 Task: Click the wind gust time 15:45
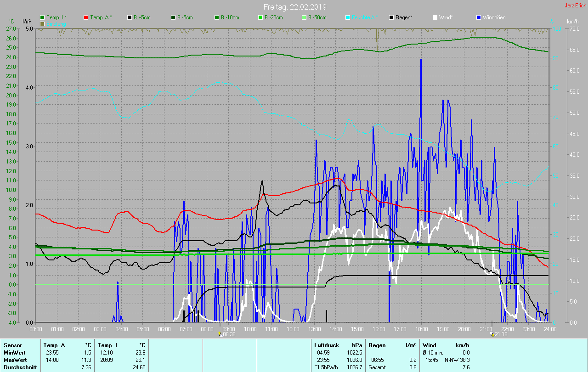(x=432, y=360)
